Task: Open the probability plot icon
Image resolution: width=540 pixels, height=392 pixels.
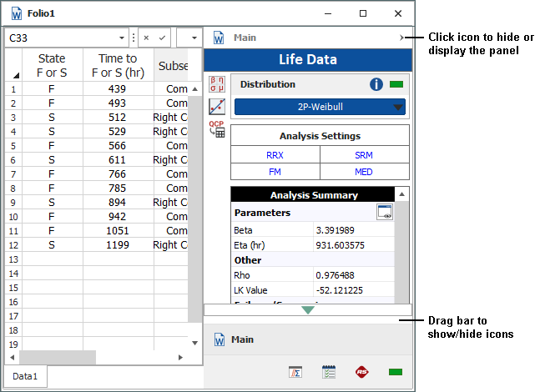Action: [217, 106]
